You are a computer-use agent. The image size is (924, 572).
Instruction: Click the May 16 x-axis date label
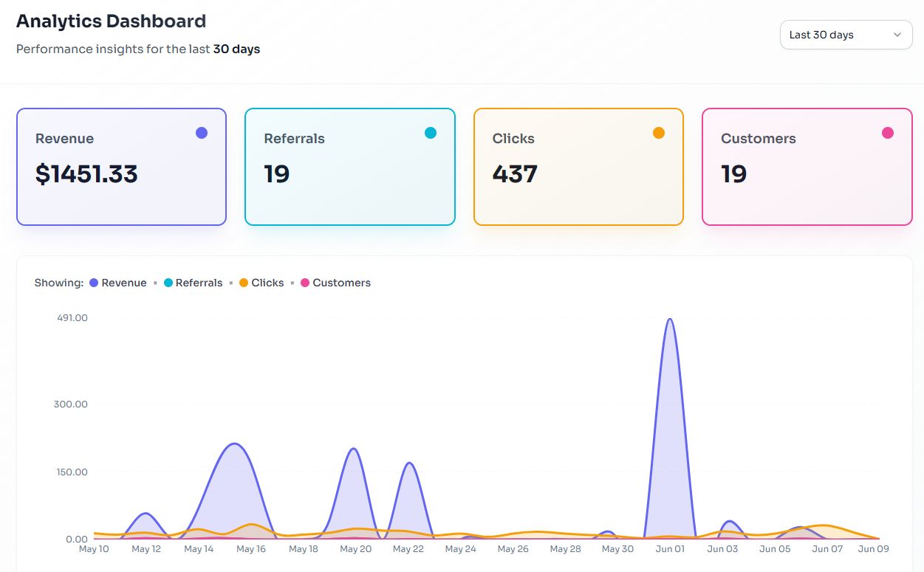251,549
